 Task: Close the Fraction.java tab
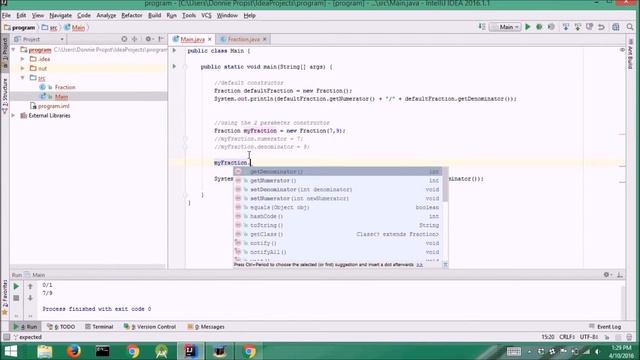click(x=264, y=39)
